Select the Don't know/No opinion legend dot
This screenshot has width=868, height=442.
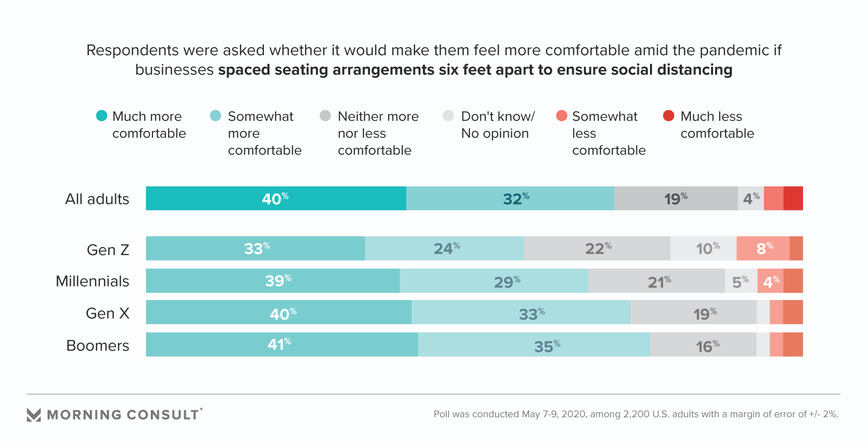point(448,116)
